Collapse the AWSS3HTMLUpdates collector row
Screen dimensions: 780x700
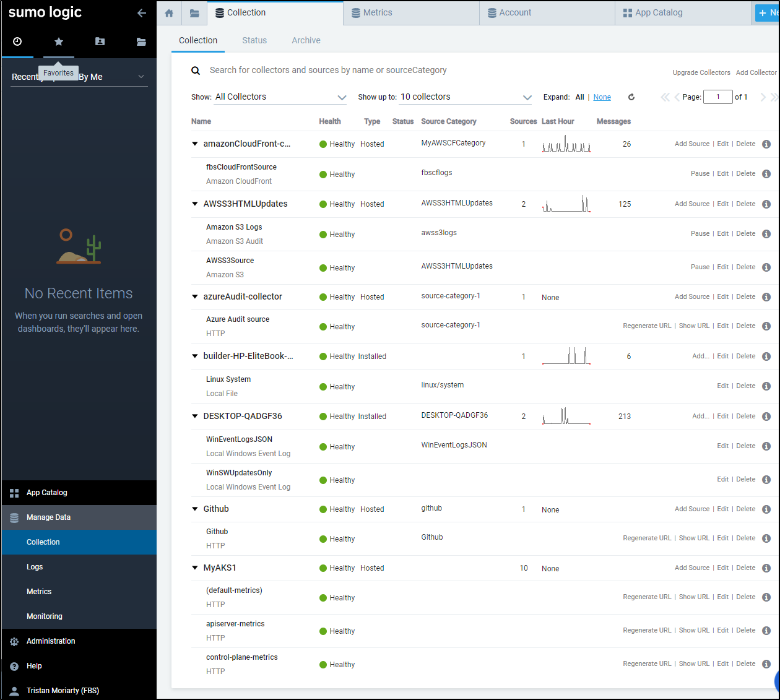(195, 204)
